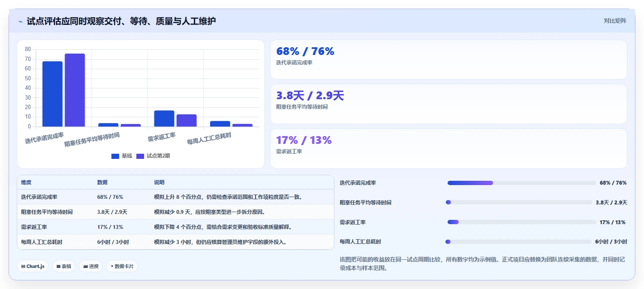Click the 每周人工汇总耗时 progress bar
Image resolution: width=644 pixels, height=289 pixels.
tap(518, 242)
